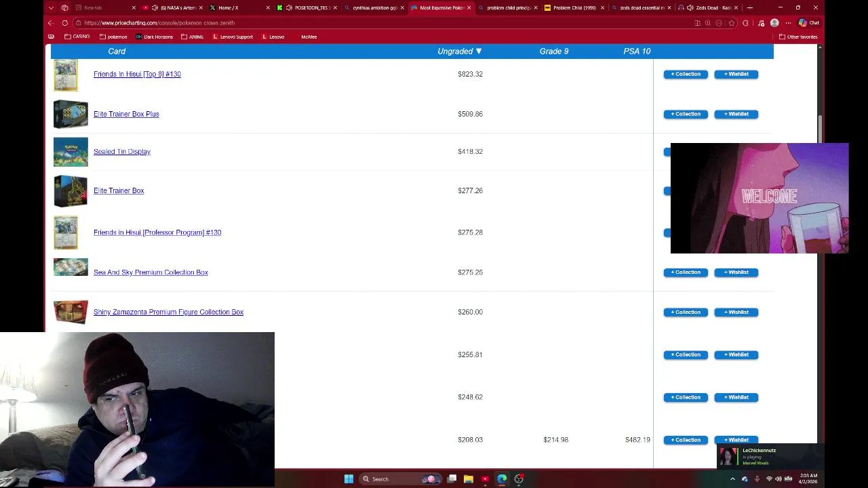The image size is (868, 488).
Task: Click the Sealed Tin Display thumbnail
Action: point(71,152)
